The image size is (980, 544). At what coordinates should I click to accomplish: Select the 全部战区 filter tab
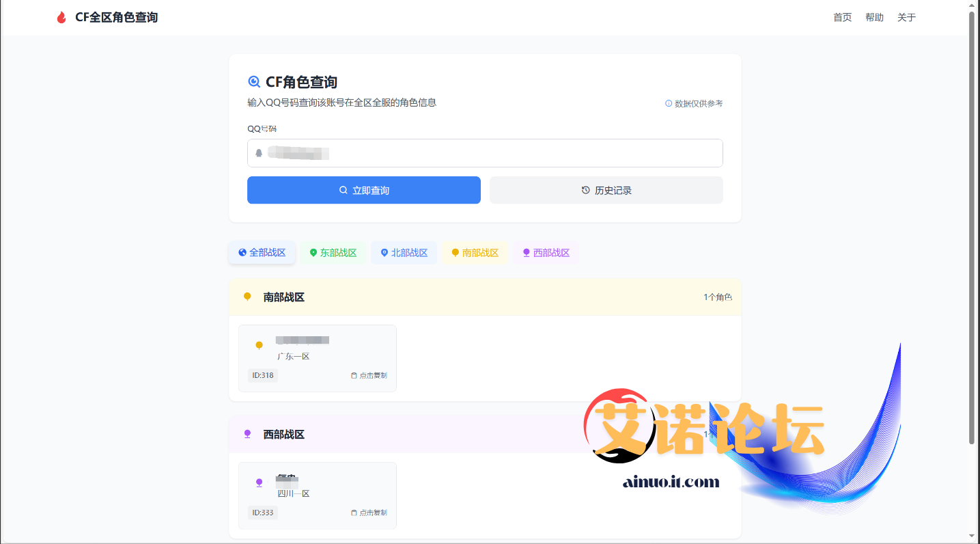pos(262,253)
